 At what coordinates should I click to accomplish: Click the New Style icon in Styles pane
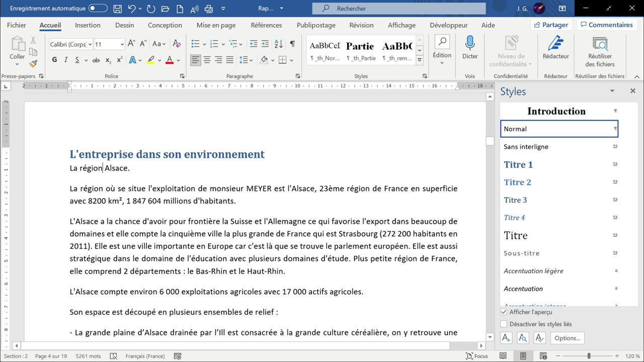point(507,338)
